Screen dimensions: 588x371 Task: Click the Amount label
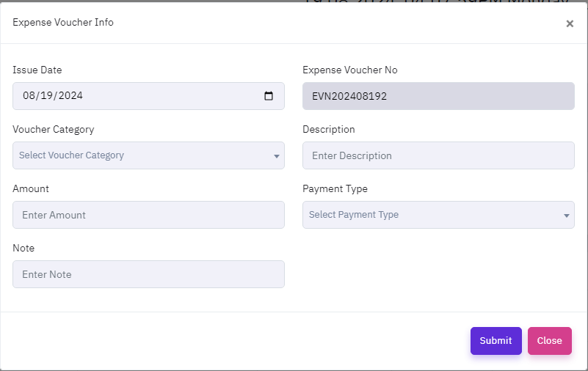31,189
